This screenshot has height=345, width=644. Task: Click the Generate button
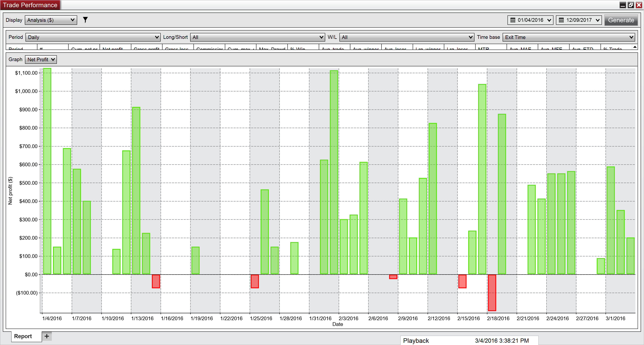[621, 20]
